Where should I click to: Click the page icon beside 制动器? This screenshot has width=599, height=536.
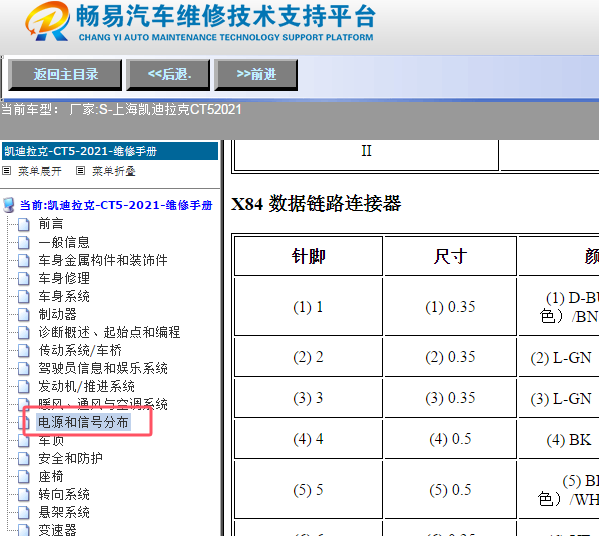point(24,315)
